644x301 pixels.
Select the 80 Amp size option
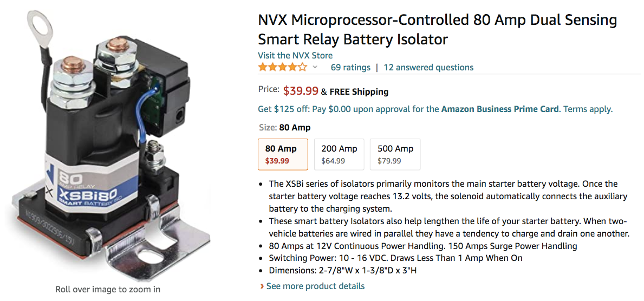click(283, 154)
